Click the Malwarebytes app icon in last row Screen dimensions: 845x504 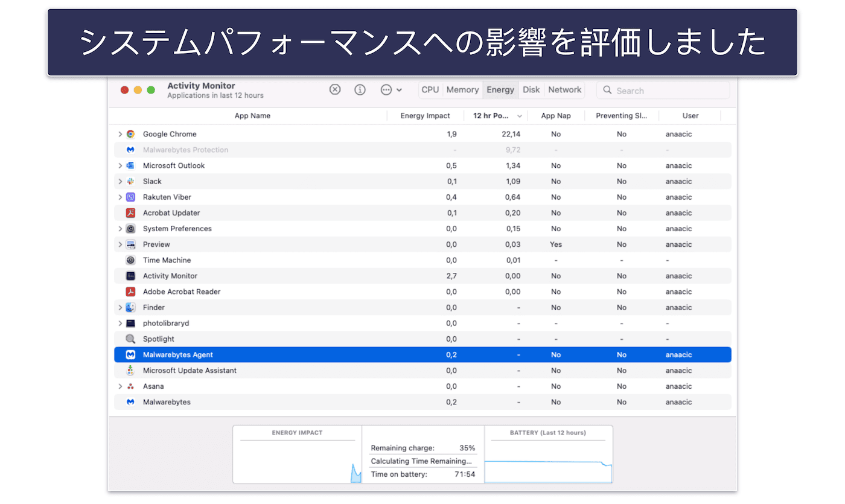[130, 402]
